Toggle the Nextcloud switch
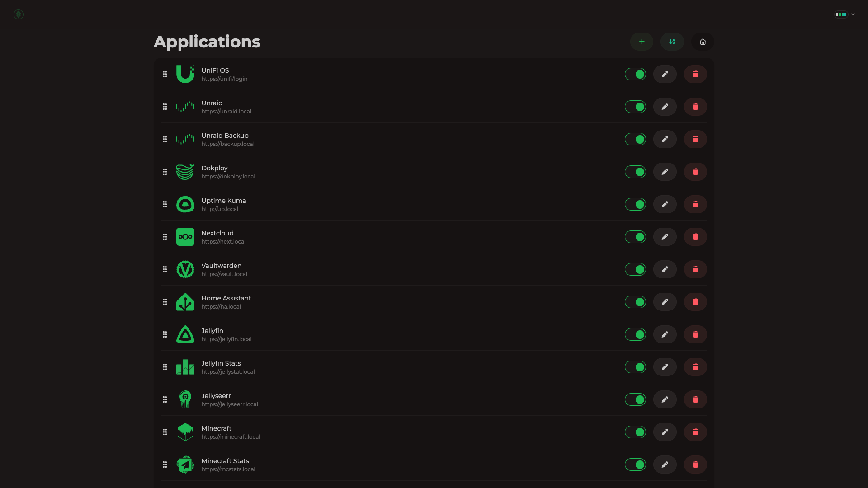 [x=635, y=237]
